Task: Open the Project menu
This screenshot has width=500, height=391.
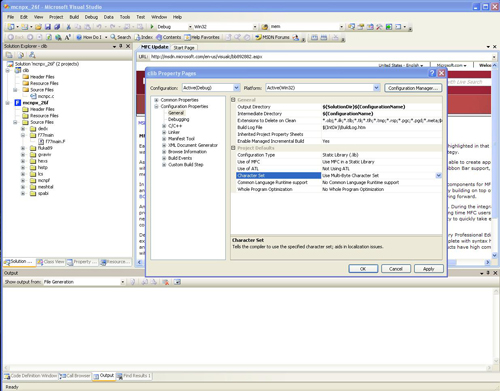Action: click(x=56, y=17)
